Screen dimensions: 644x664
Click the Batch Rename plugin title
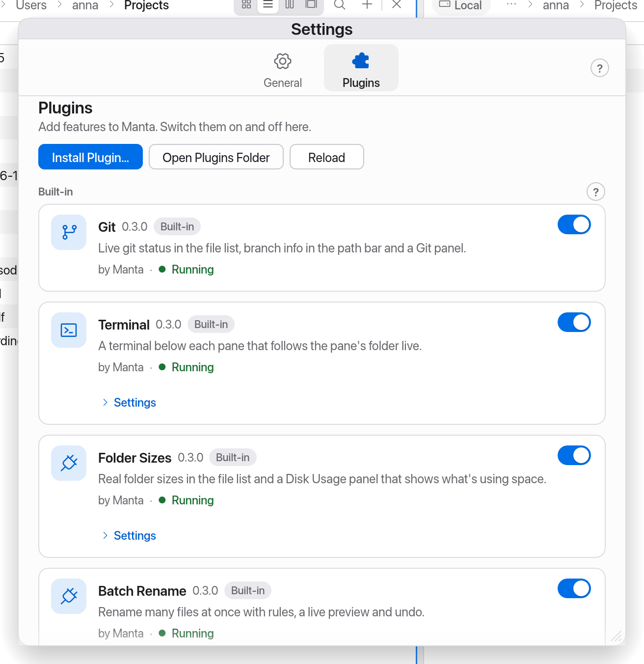[142, 591]
